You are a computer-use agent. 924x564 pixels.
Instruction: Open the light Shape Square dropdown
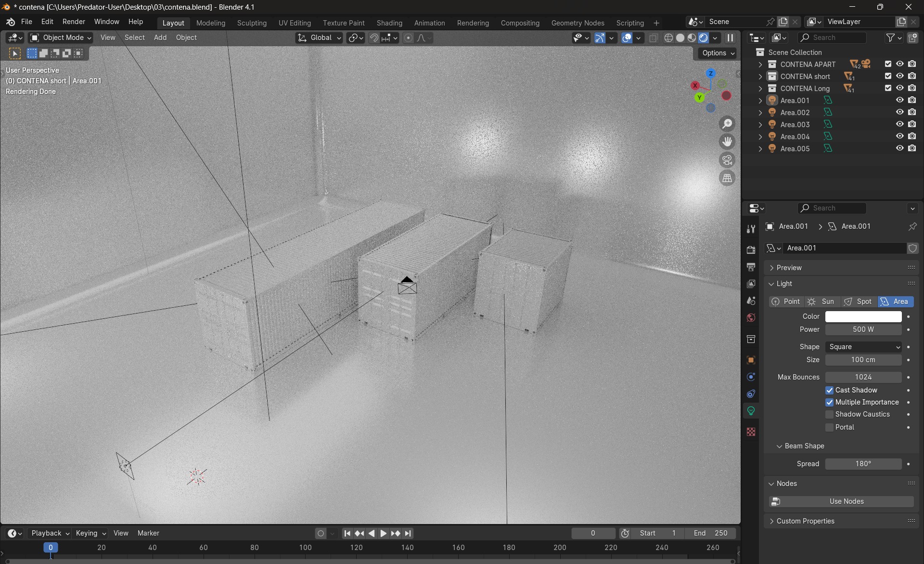863,347
